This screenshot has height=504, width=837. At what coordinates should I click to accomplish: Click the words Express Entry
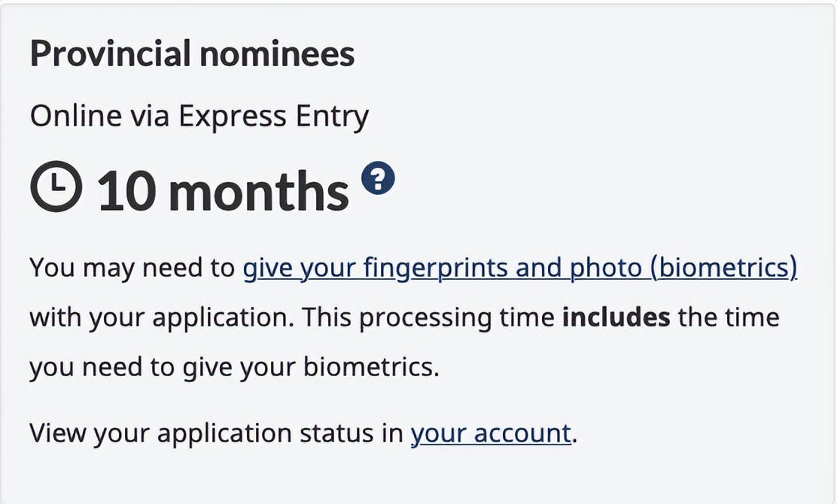pyautogui.click(x=273, y=117)
